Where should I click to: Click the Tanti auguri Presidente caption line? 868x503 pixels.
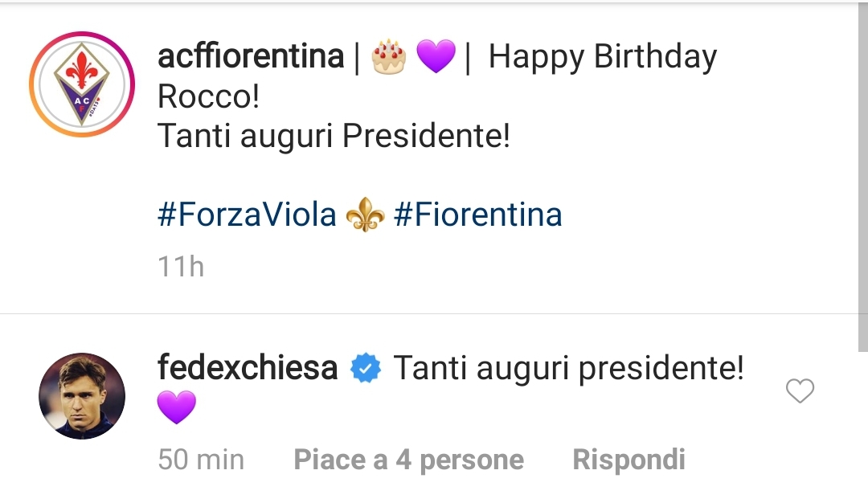334,136
